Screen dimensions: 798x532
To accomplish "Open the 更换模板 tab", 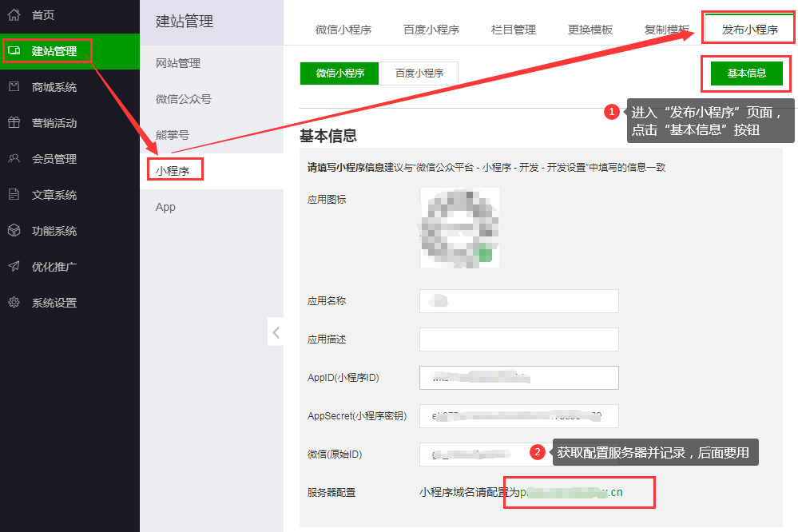I will pos(590,30).
